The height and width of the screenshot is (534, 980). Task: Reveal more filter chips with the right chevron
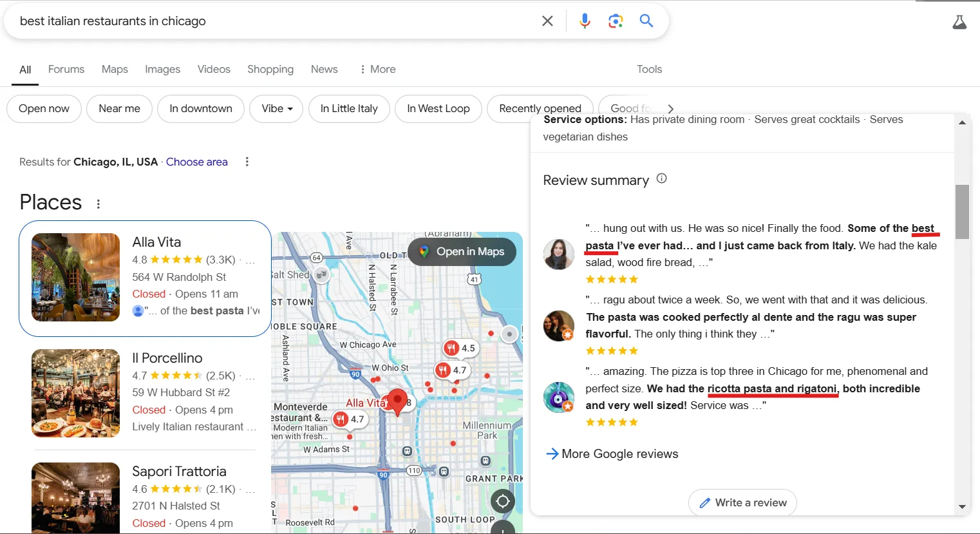[671, 108]
